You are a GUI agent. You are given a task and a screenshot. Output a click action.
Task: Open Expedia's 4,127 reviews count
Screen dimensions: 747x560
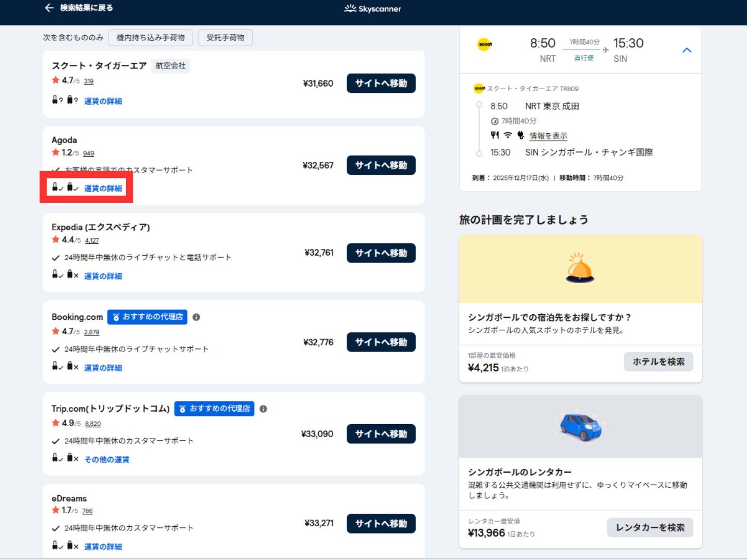[92, 241]
